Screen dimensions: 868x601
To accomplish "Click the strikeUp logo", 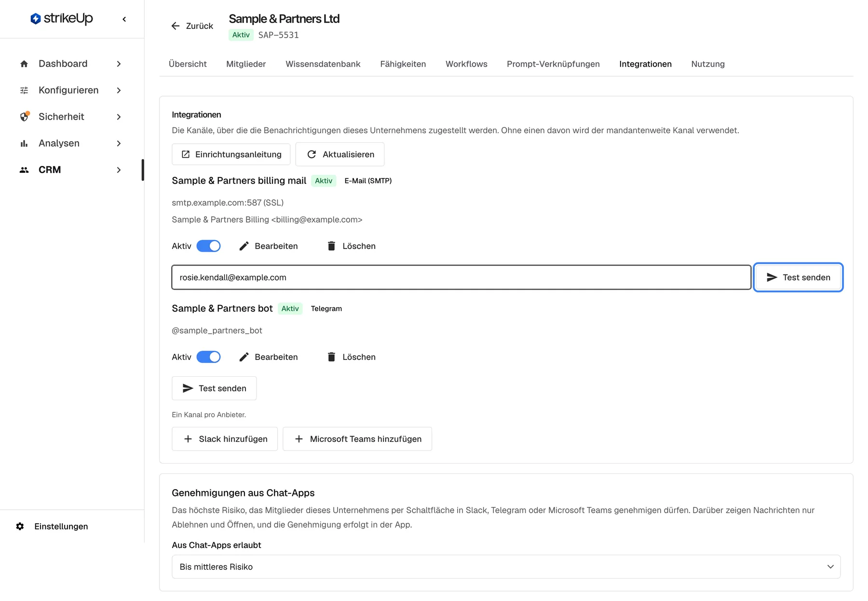I will 62,18.
